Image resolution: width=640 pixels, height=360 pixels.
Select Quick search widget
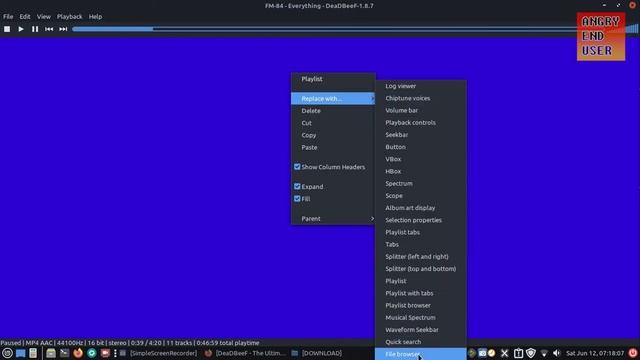point(421,342)
